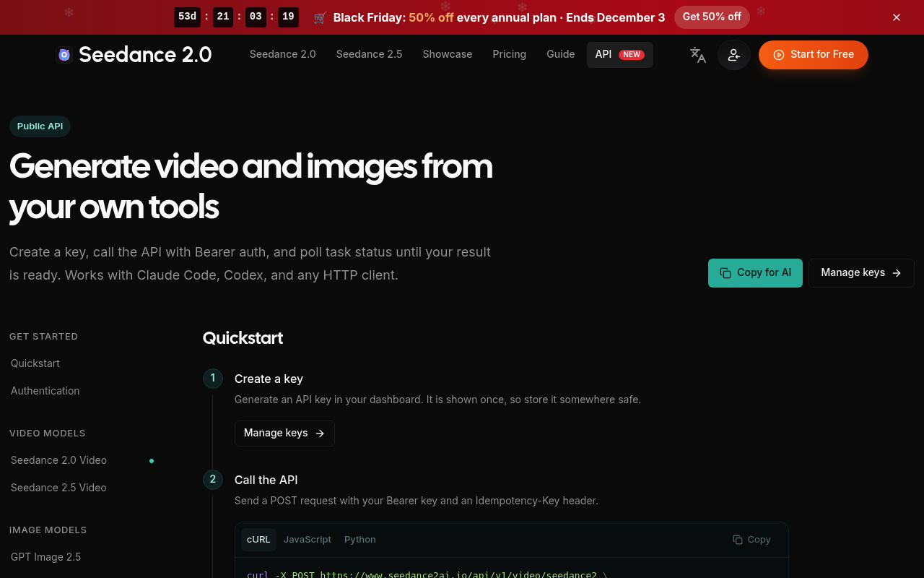Select the API nav item

[x=620, y=55]
